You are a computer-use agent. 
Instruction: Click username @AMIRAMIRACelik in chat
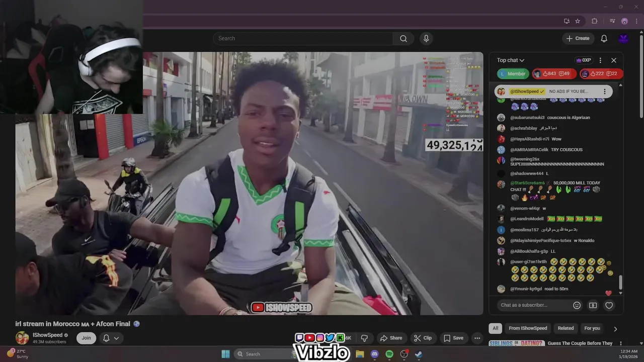(x=529, y=150)
